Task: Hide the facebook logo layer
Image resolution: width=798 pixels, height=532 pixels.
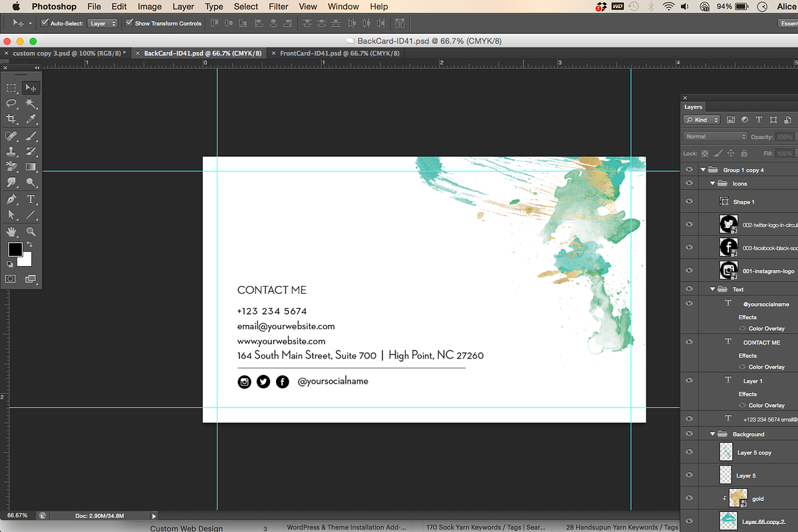Action: click(689, 247)
